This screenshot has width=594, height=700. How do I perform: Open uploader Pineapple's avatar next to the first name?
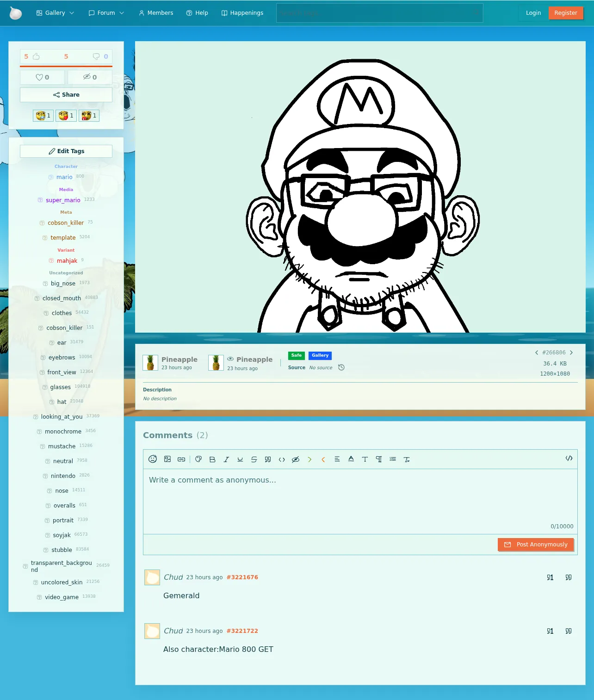[x=150, y=363]
